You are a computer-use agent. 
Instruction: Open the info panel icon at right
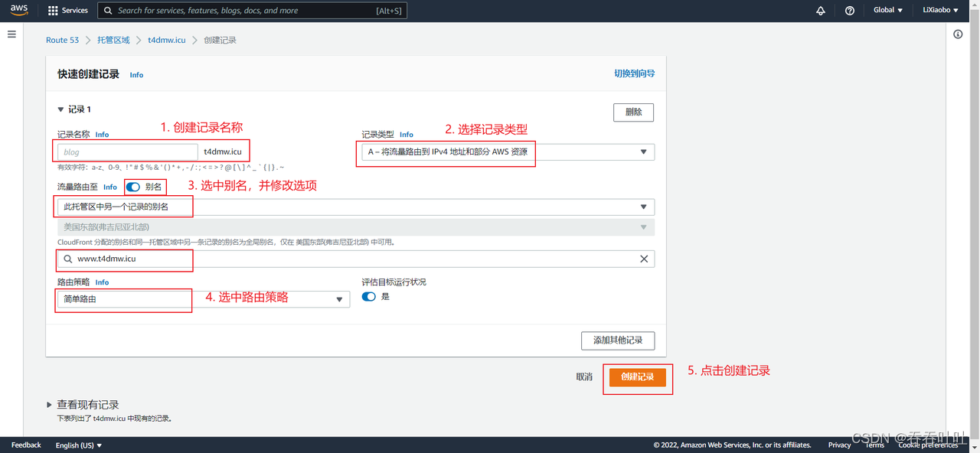pyautogui.click(x=958, y=34)
